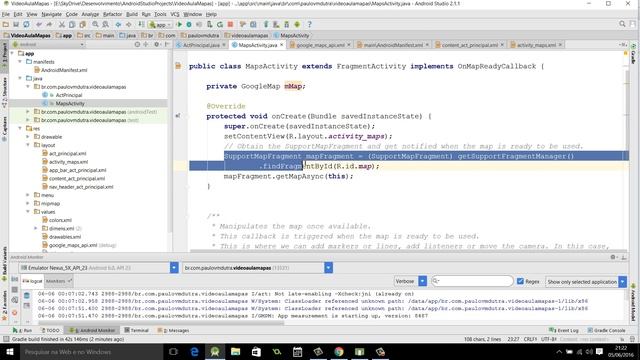Click the Windows taskbar search box

91,351
